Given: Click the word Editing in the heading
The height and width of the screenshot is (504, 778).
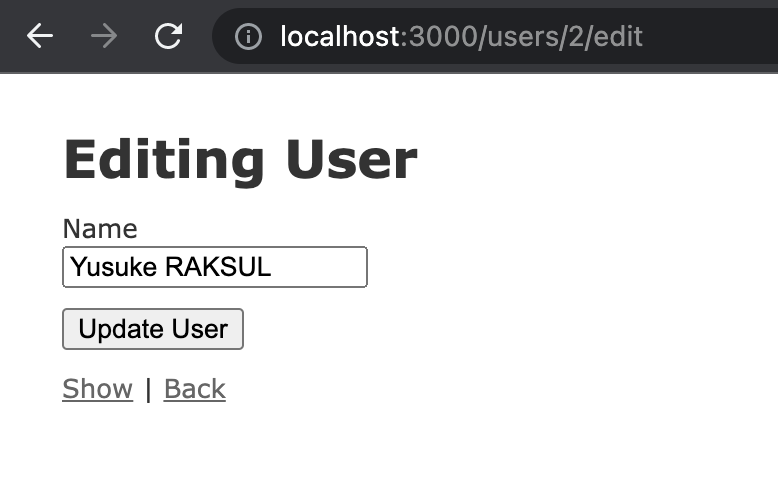Looking at the screenshot, I should tap(164, 162).
